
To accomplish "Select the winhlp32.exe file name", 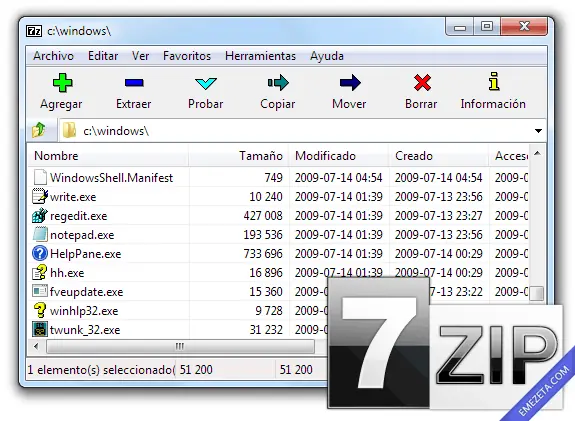I will coord(84,311).
